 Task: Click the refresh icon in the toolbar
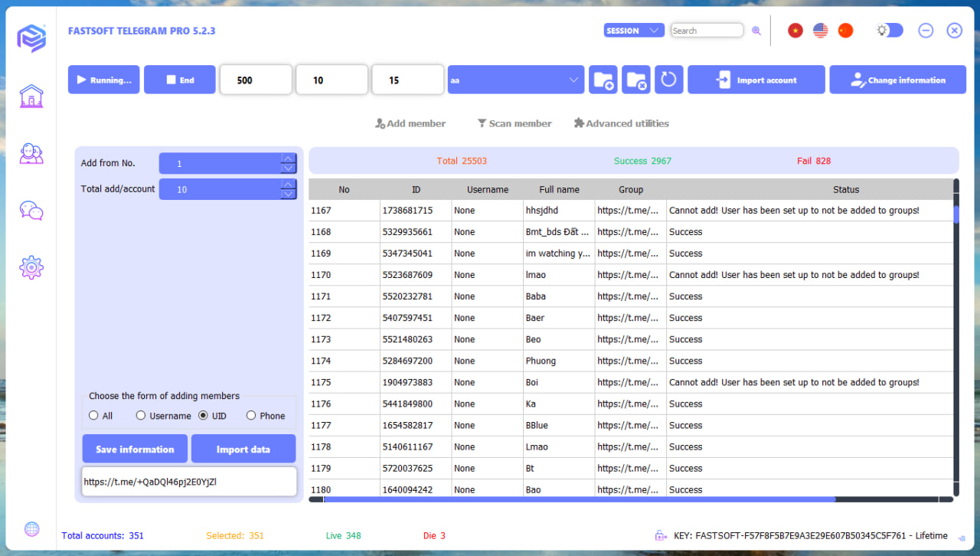pyautogui.click(x=668, y=79)
